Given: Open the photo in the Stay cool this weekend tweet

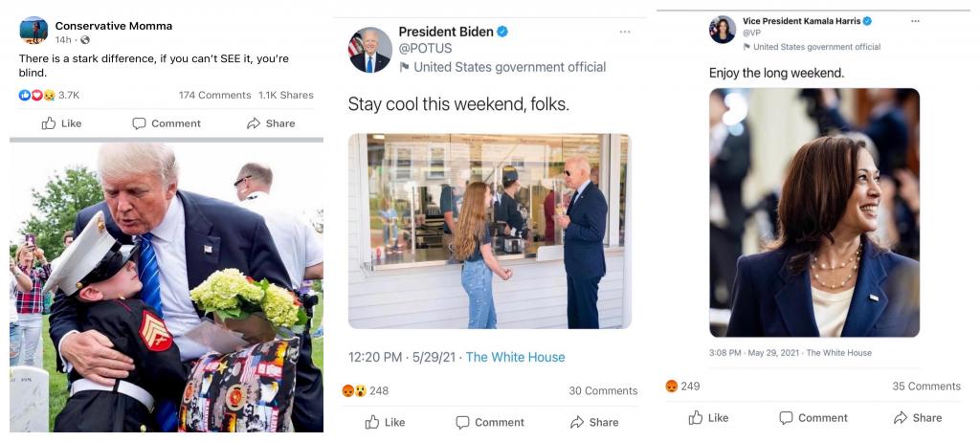Looking at the screenshot, I should (x=489, y=231).
